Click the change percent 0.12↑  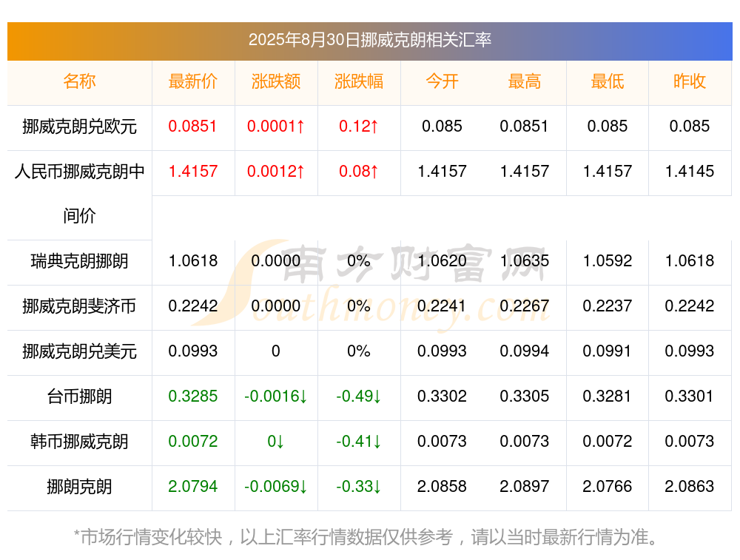tap(359, 126)
